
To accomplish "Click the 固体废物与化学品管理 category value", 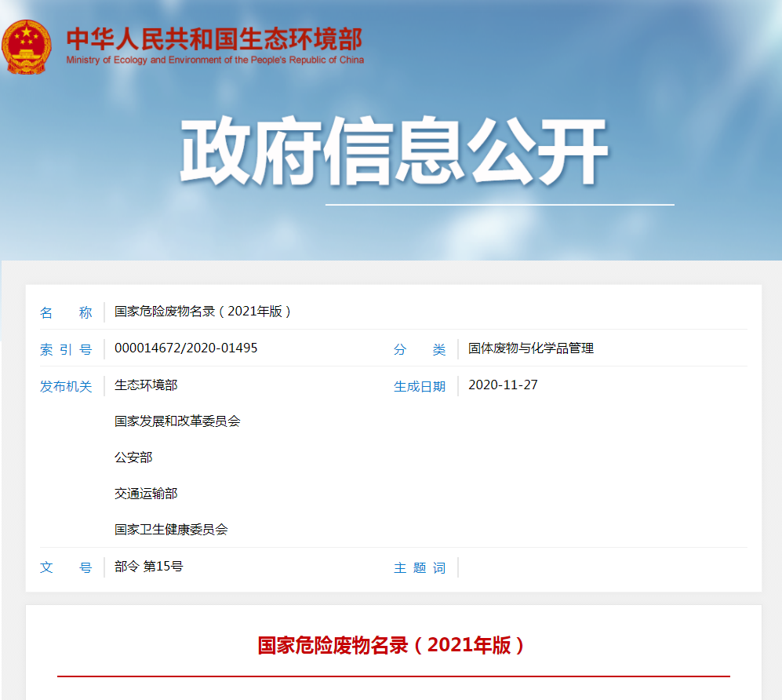I will pyautogui.click(x=531, y=348).
